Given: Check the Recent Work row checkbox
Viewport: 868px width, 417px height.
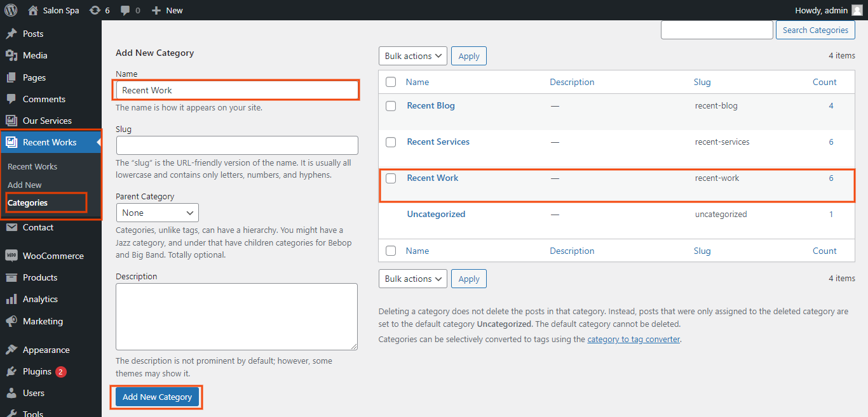Looking at the screenshot, I should [x=391, y=178].
